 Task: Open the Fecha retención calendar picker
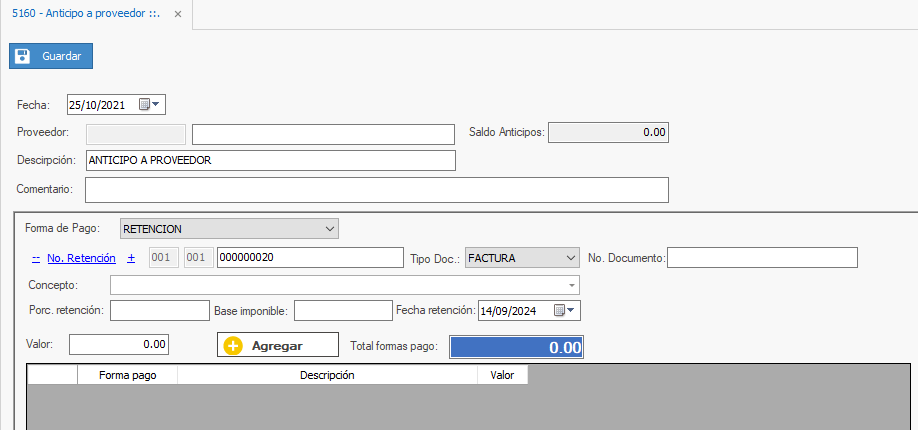566,311
